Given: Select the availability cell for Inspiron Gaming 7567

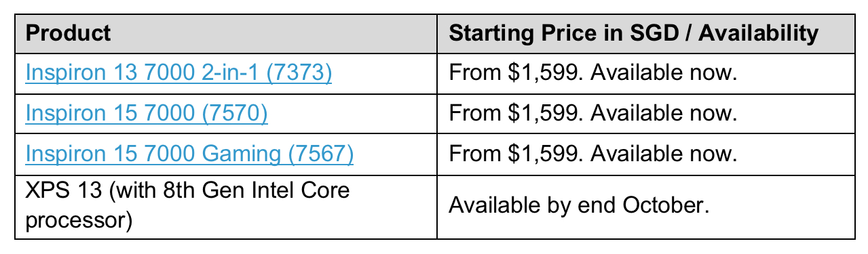Looking at the screenshot, I should click(645, 154).
